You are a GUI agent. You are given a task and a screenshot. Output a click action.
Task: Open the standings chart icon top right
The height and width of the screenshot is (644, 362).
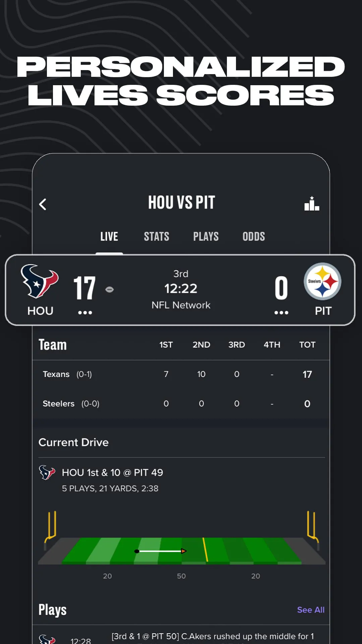pyautogui.click(x=312, y=204)
